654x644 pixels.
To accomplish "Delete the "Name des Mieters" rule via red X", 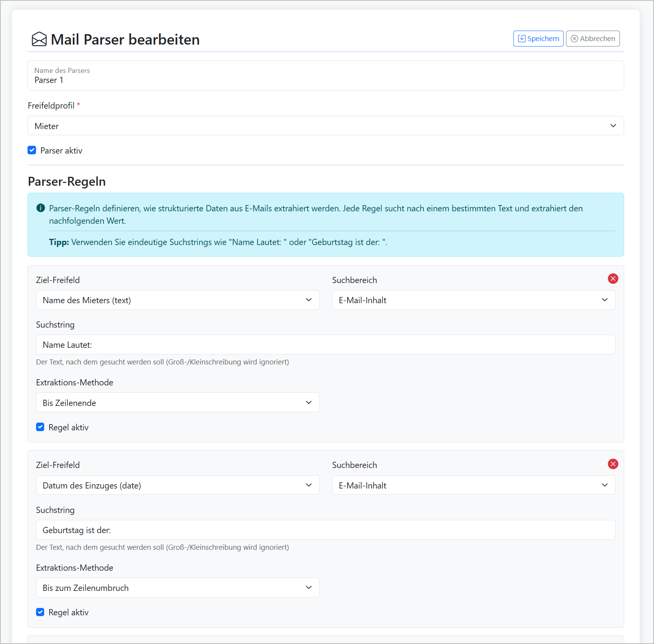I will point(613,278).
